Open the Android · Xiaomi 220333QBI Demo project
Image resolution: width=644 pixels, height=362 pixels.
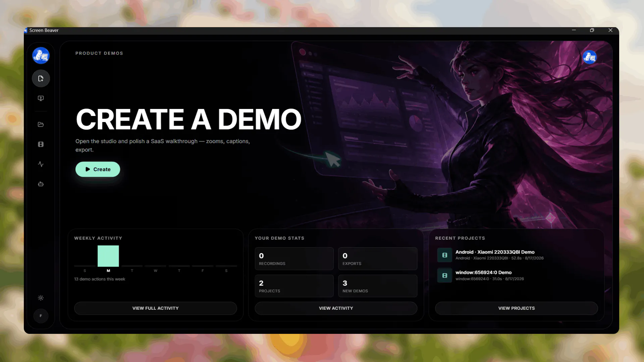pyautogui.click(x=517, y=255)
